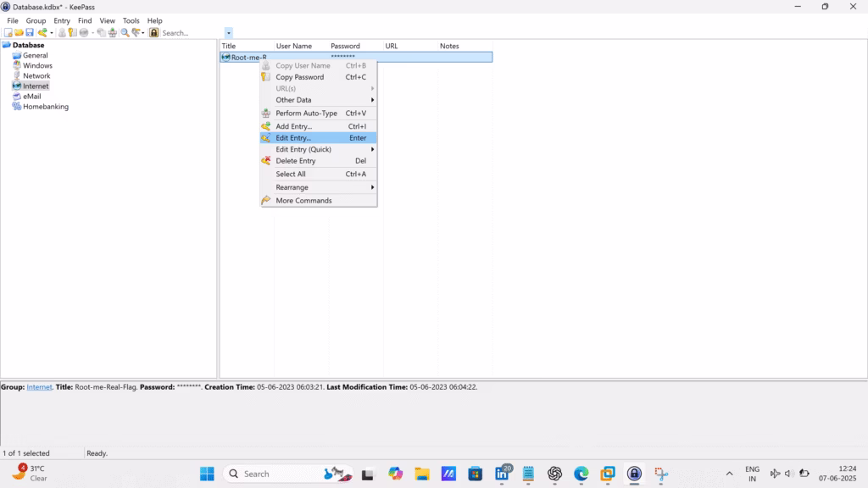This screenshot has width=868, height=488.
Task: Click the Copy Password toolbar key icon
Action: point(73,33)
